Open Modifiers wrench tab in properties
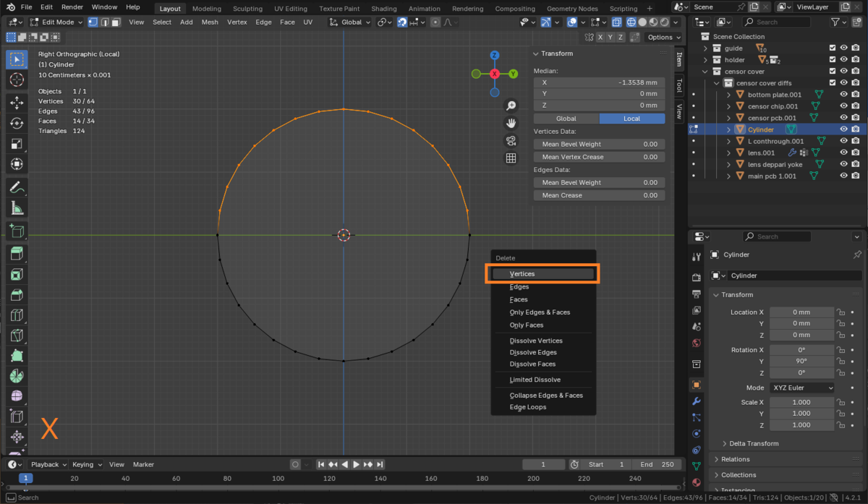868x504 pixels. pos(696,401)
